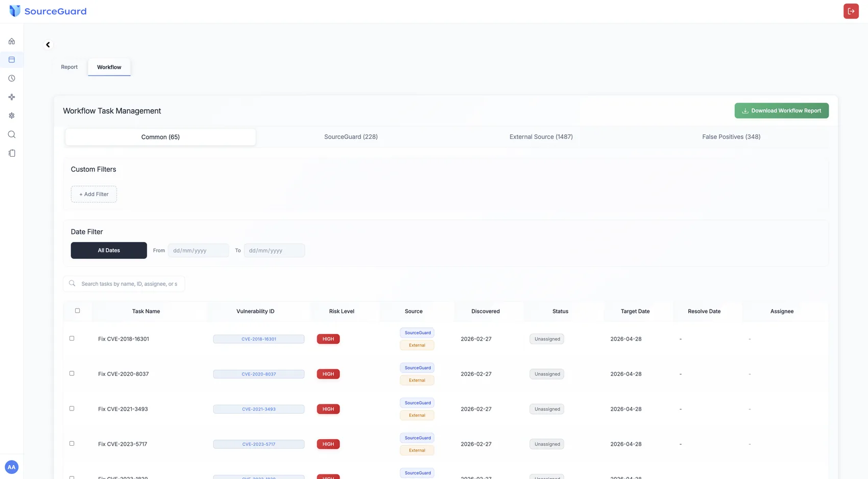Click the Unassigned status of CVE-2020-8037
This screenshot has width=868, height=479.
[547, 374]
